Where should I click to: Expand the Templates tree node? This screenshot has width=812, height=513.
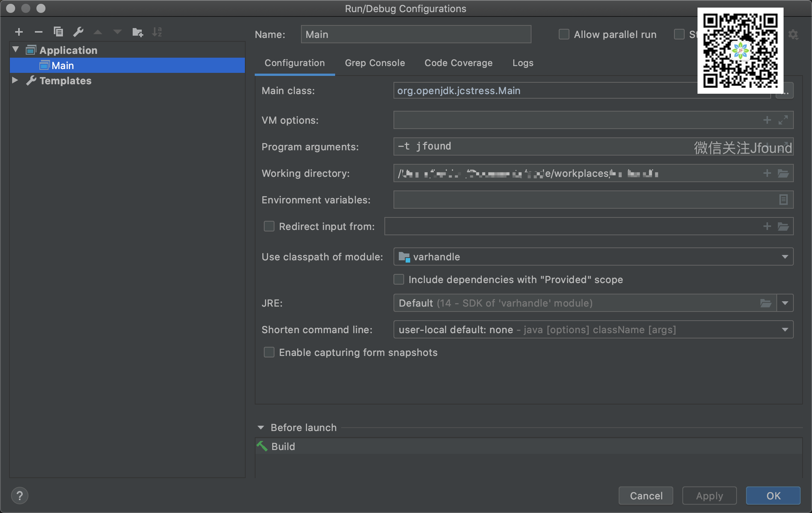(15, 80)
